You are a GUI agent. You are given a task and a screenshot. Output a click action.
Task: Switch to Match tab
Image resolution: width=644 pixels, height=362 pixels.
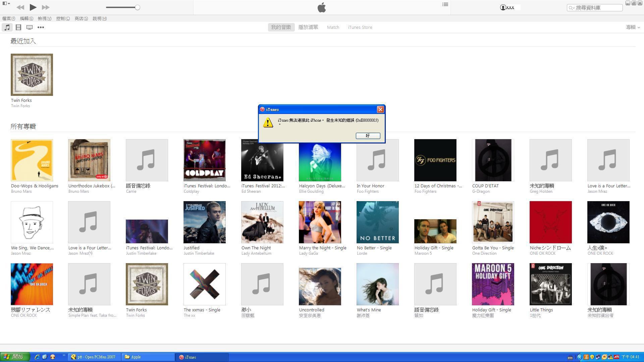pyautogui.click(x=333, y=27)
